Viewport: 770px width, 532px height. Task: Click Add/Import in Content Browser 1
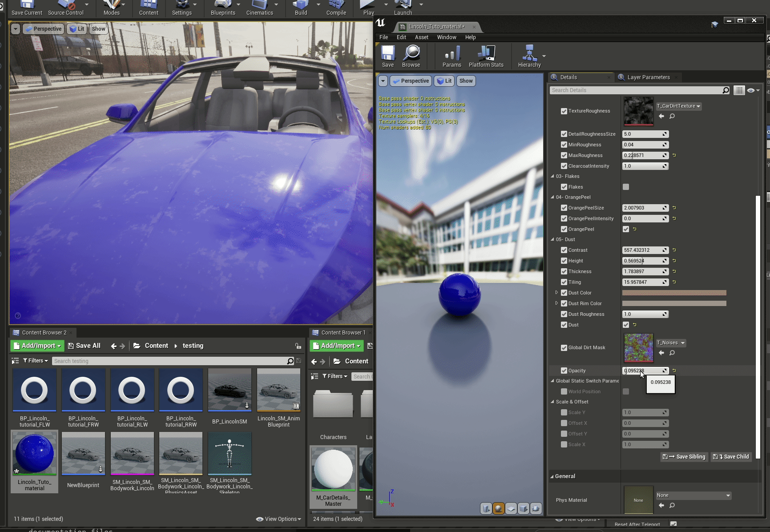(x=337, y=346)
